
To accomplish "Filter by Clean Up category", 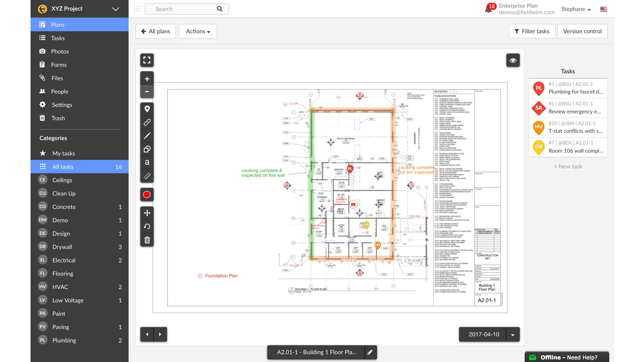I will click(x=79, y=193).
